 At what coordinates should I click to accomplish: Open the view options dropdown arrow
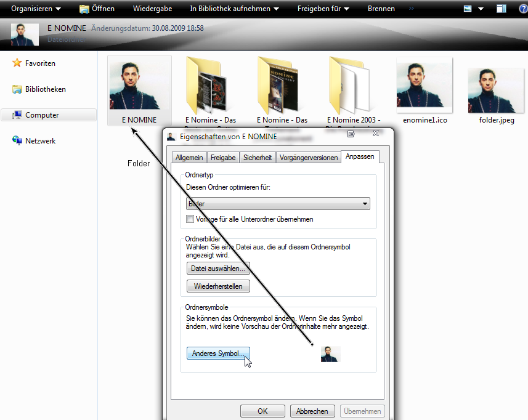tap(481, 9)
